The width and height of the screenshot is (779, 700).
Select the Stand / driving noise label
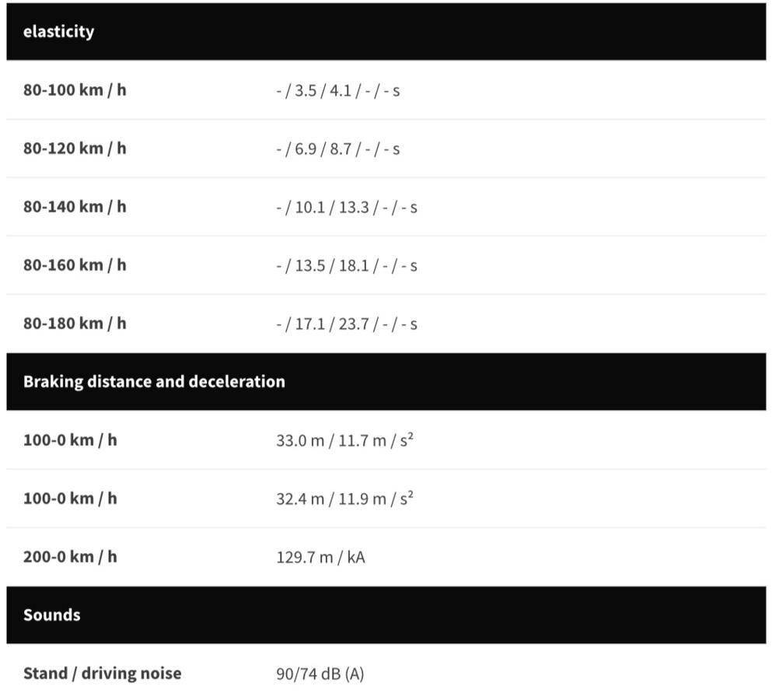coord(102,674)
